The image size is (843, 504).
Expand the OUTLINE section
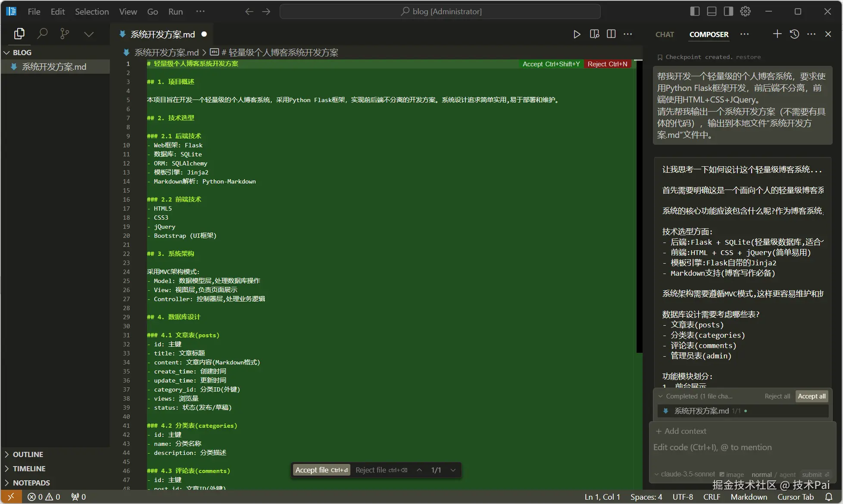pyautogui.click(x=28, y=454)
